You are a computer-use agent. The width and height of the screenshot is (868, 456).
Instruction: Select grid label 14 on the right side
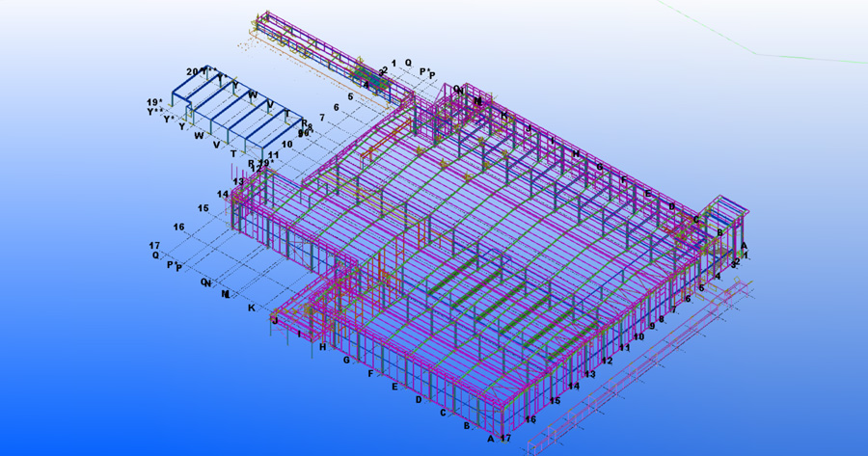click(x=573, y=387)
